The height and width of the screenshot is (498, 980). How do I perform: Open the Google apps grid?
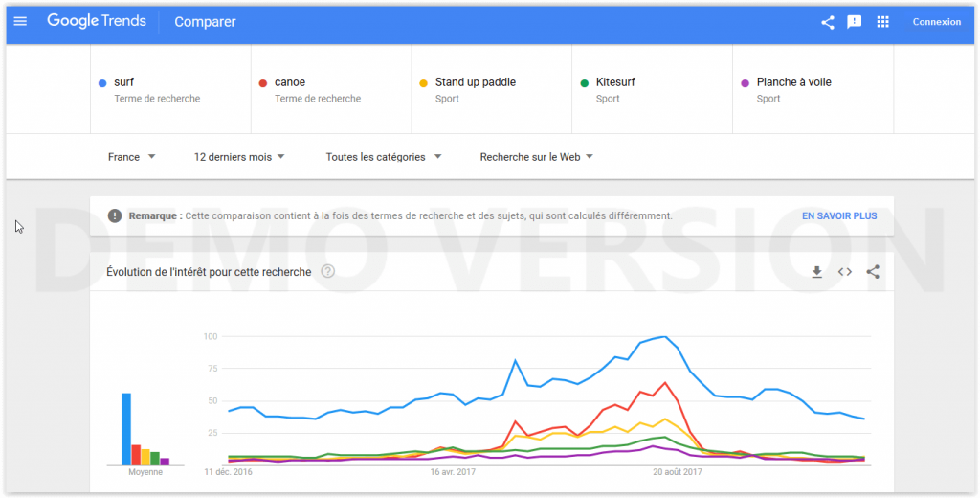click(x=882, y=22)
